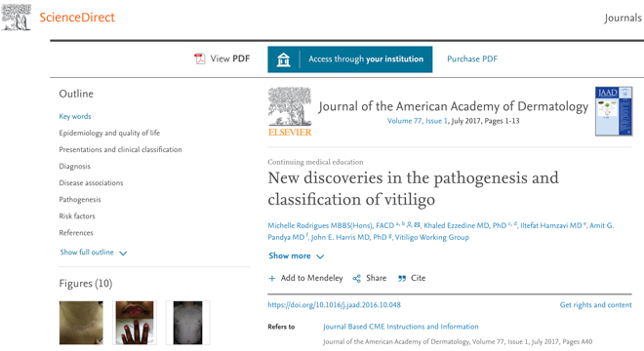Click the author person icon near FACD
Screen dimensions: 644x351
[x=409, y=224]
